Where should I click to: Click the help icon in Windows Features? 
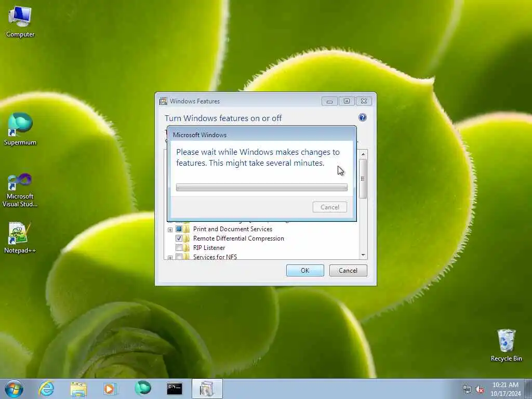(362, 117)
